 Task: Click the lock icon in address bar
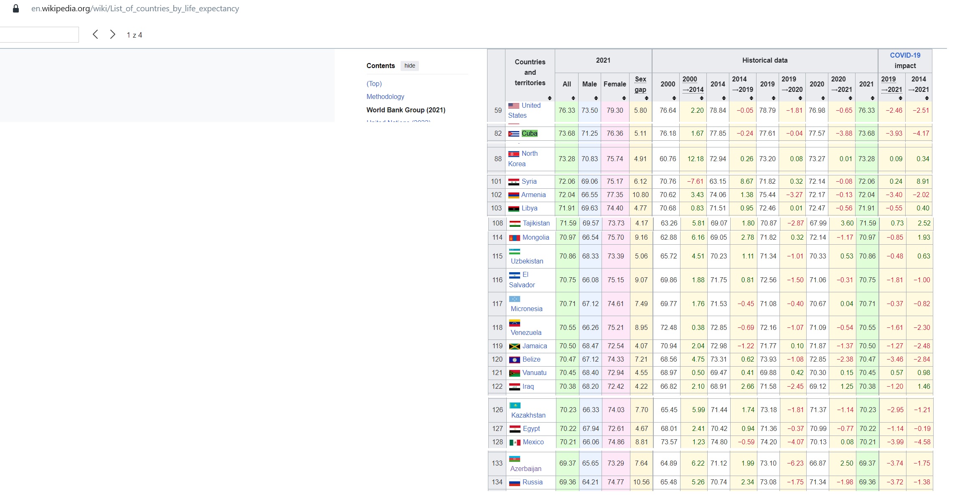(x=16, y=8)
